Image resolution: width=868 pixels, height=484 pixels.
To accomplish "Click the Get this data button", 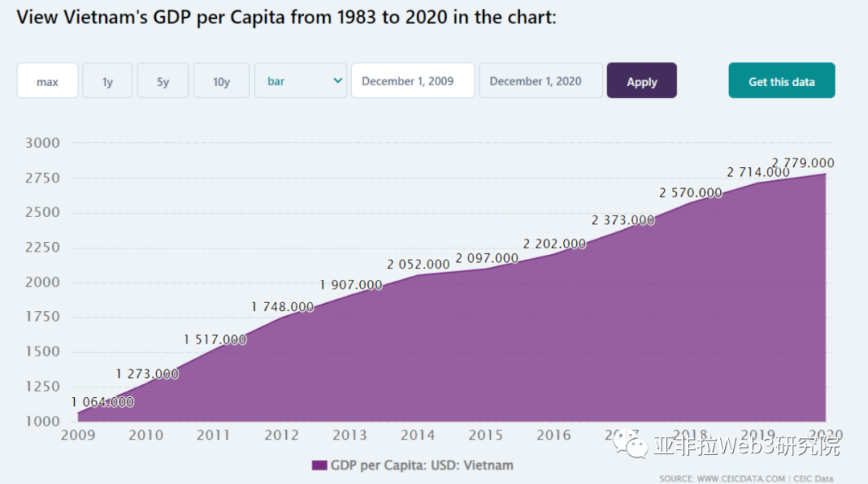I will 782,81.
